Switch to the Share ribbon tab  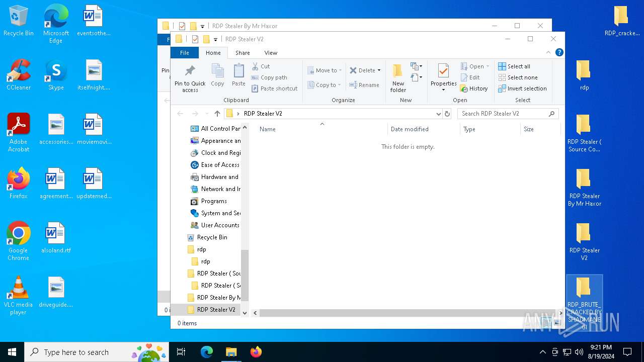243,53
